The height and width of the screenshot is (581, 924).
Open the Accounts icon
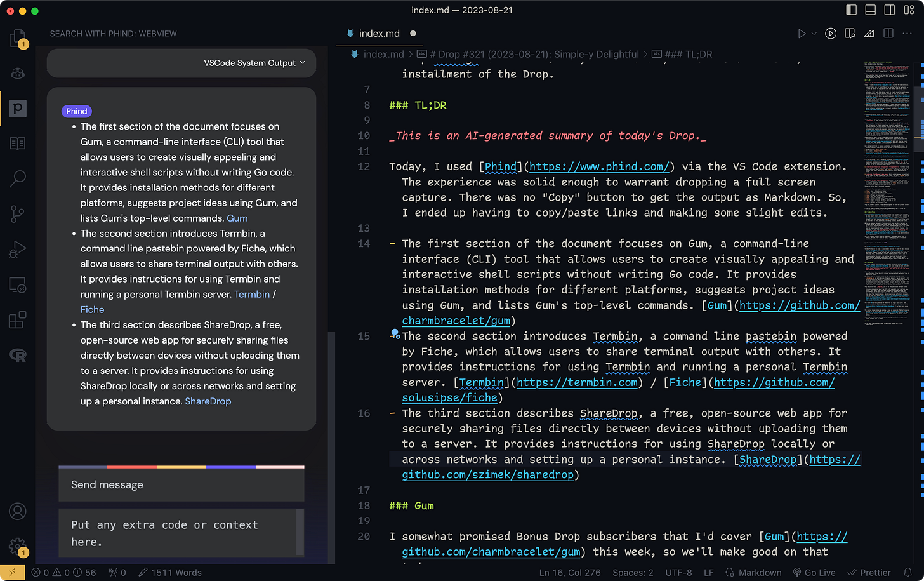tap(18, 511)
